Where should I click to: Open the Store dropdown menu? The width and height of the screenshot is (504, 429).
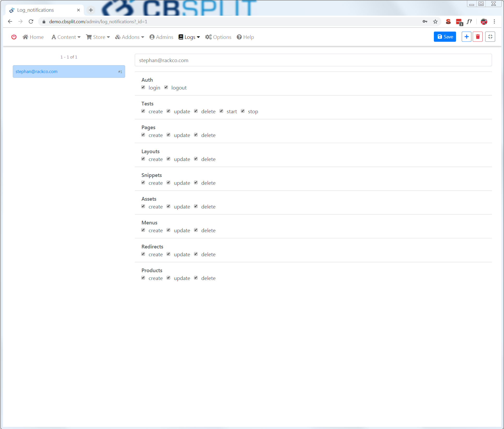[98, 37]
